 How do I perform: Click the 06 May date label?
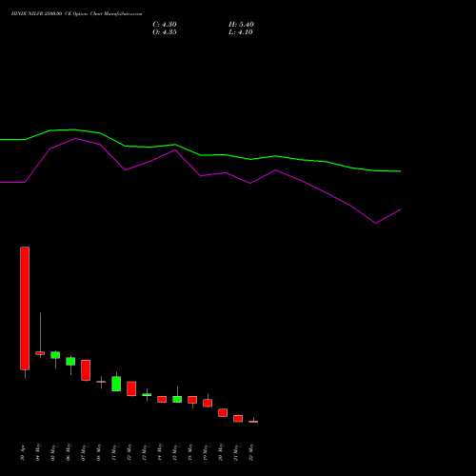[69, 452]
